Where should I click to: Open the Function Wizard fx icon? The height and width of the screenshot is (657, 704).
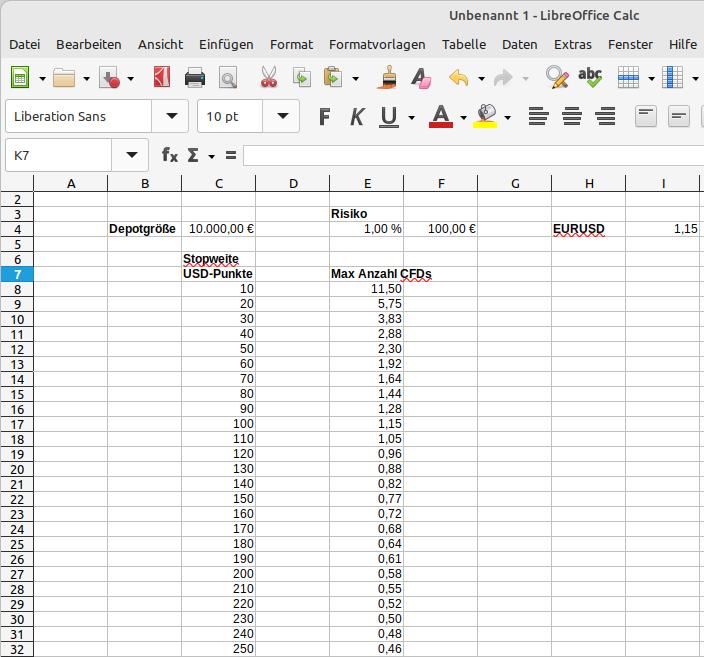170,155
